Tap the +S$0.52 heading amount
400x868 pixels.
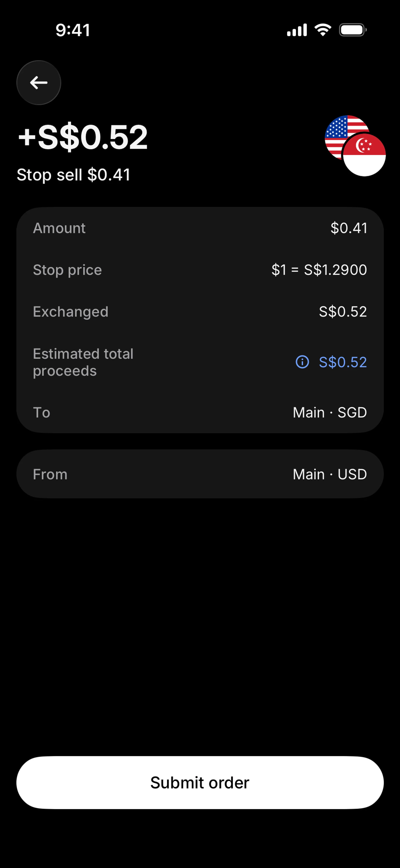tap(83, 137)
